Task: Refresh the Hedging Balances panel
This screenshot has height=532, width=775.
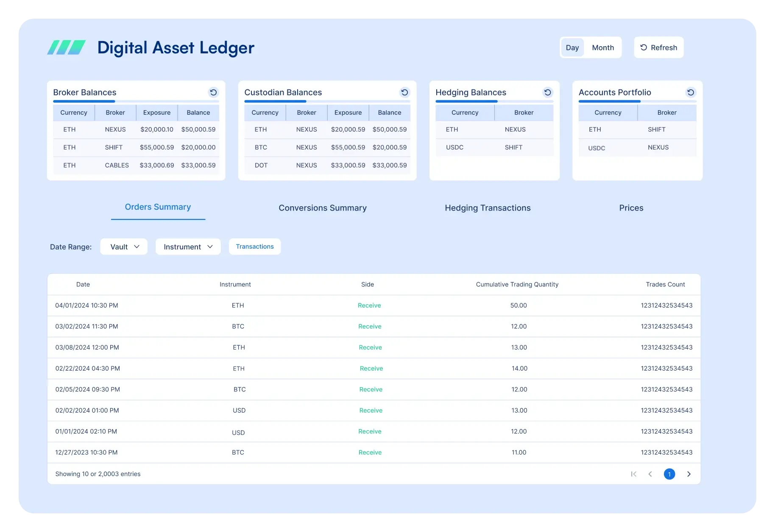Action: pyautogui.click(x=547, y=92)
